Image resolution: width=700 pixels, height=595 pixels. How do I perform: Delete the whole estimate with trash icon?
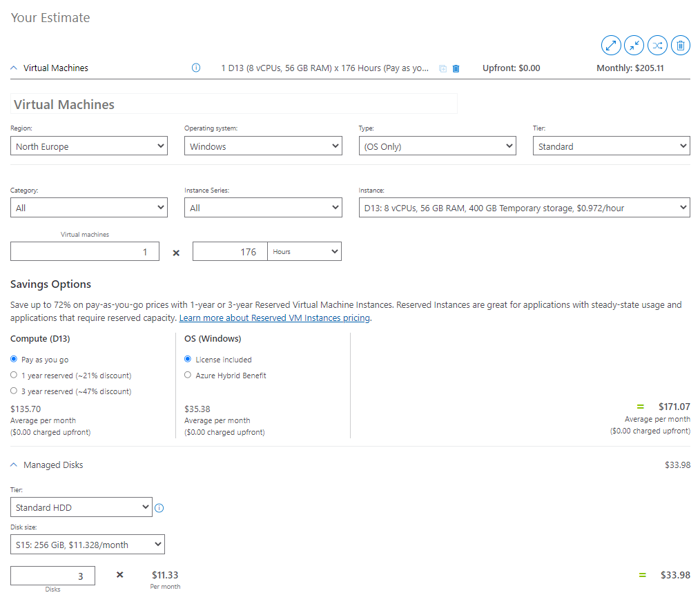coord(681,45)
